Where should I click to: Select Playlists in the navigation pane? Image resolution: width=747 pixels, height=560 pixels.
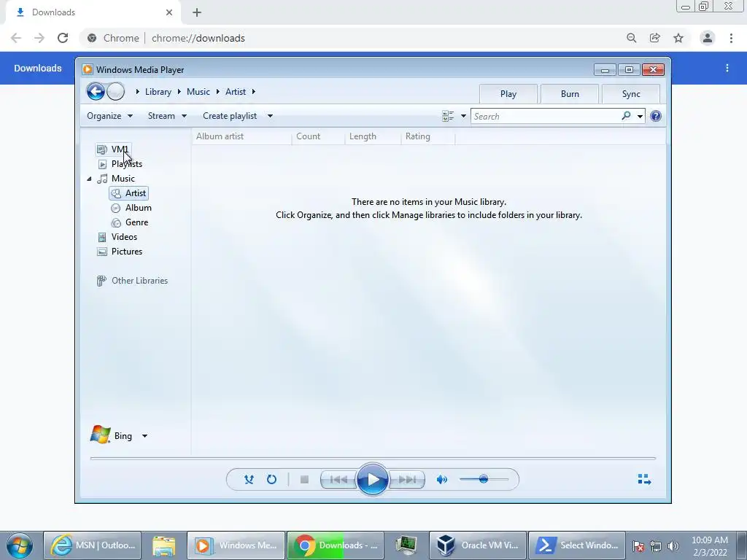pos(120,164)
